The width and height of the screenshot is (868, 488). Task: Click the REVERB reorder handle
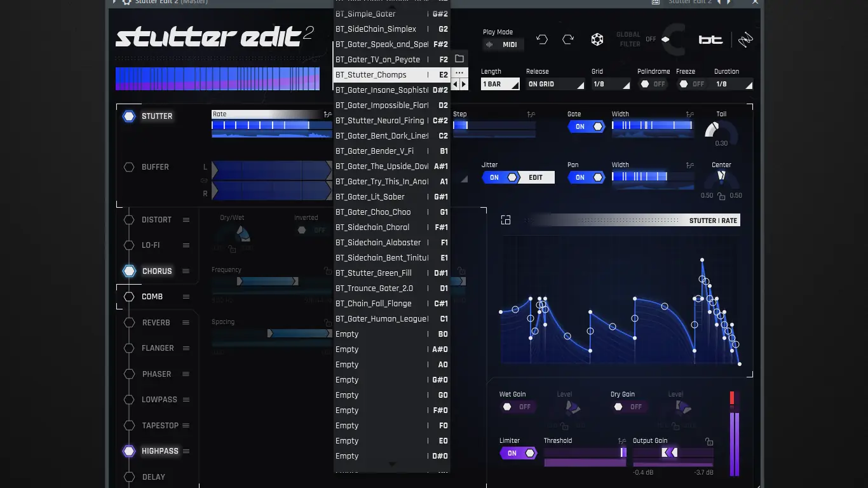tap(186, 323)
